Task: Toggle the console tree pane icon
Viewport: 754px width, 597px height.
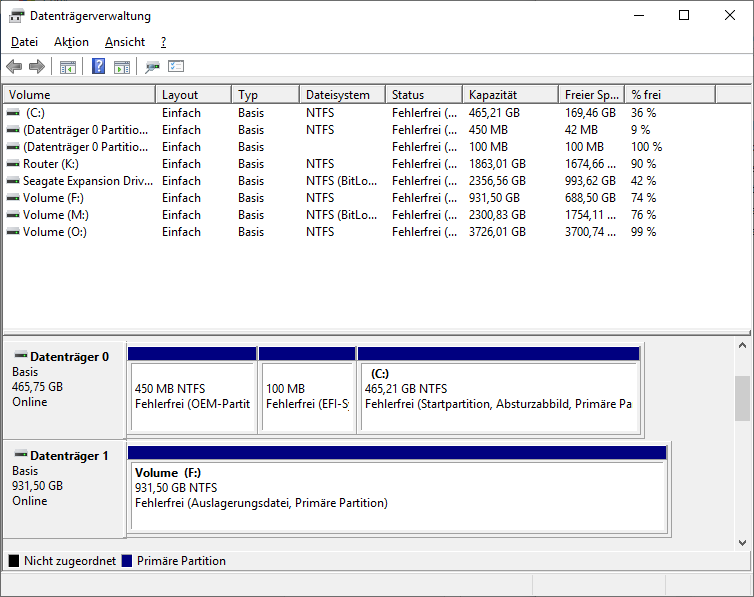Action: pos(68,67)
